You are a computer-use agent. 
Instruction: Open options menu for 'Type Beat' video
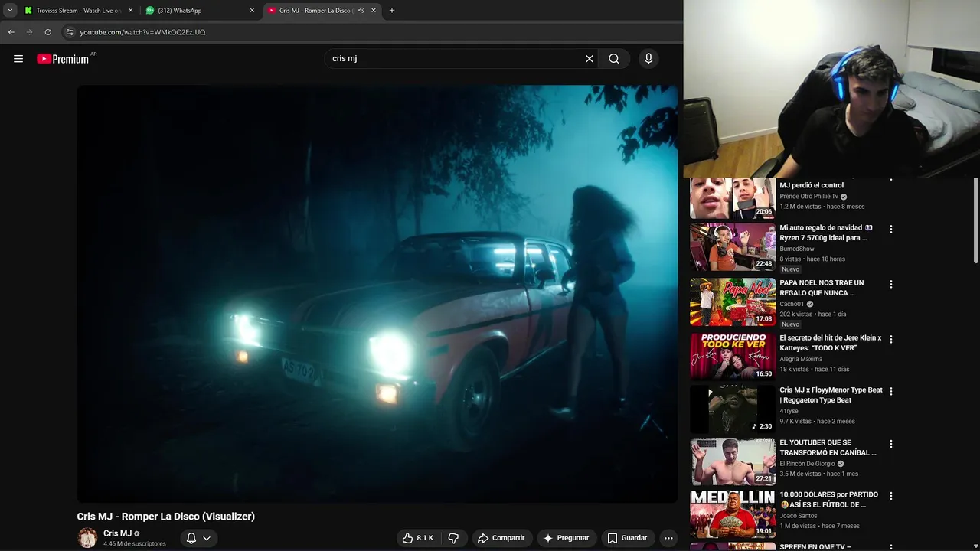coord(890,391)
